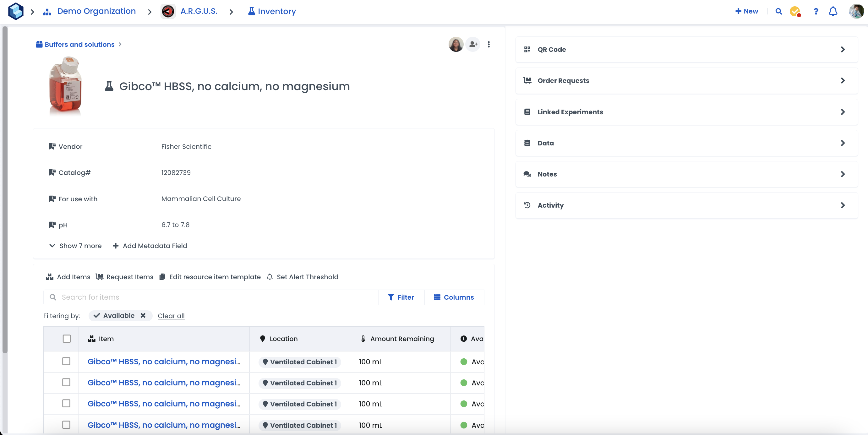
Task: Click the add user share icon
Action: coord(473,44)
